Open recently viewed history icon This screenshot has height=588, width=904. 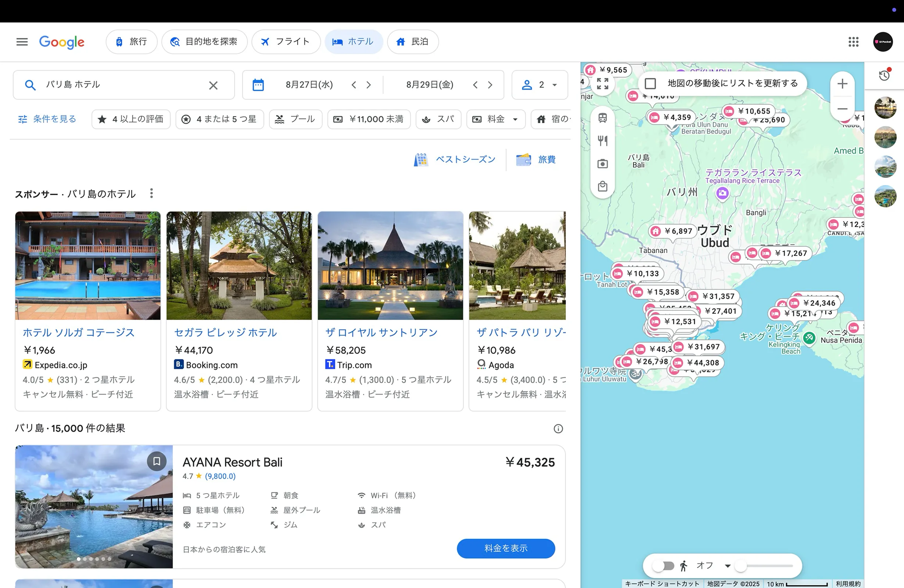[885, 76]
